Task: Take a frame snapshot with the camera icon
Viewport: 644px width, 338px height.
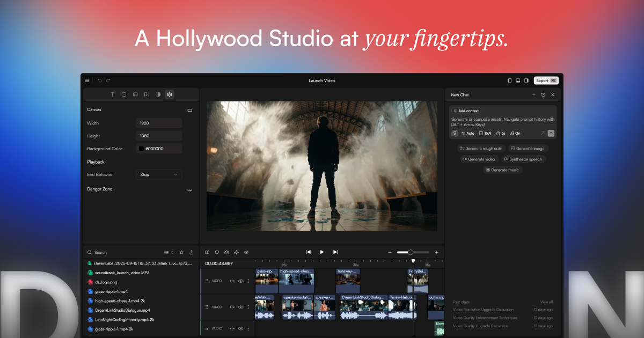Action: [x=226, y=252]
